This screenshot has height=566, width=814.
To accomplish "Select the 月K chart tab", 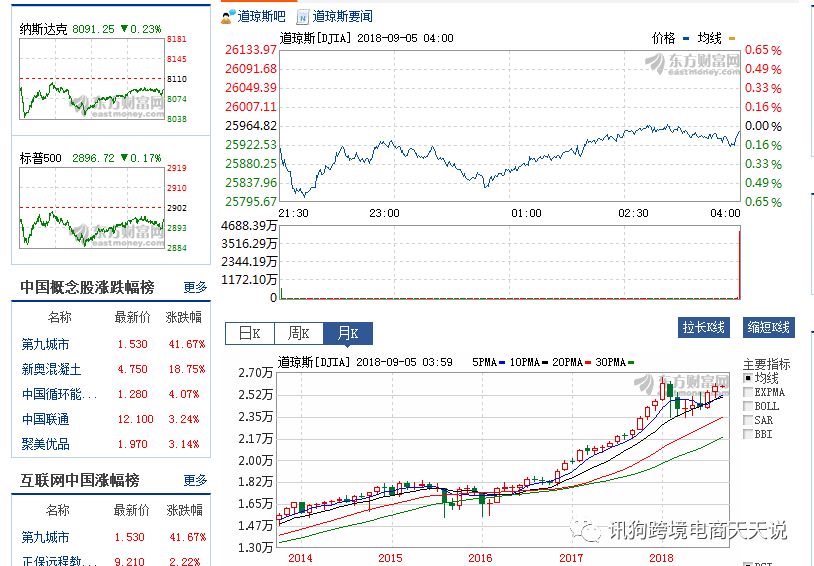I will point(348,333).
